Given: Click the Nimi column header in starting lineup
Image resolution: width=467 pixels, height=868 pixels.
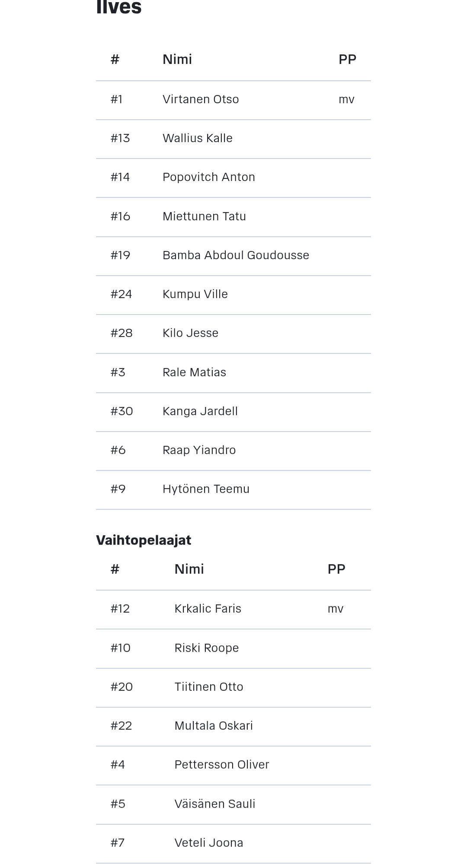Looking at the screenshot, I should click(177, 59).
